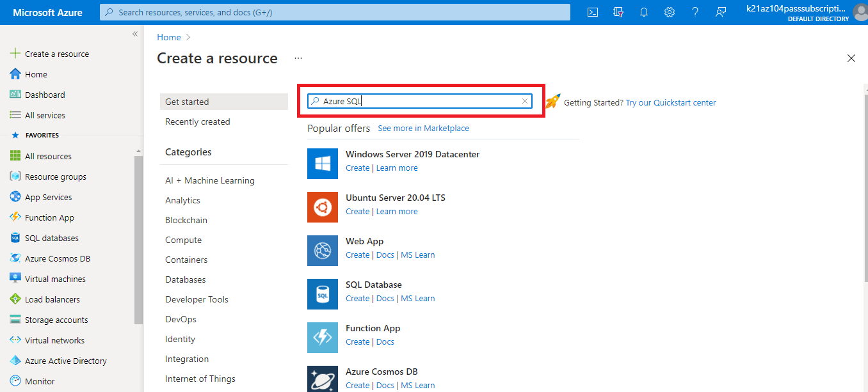
Task: Open the portal Settings gear
Action: point(670,12)
